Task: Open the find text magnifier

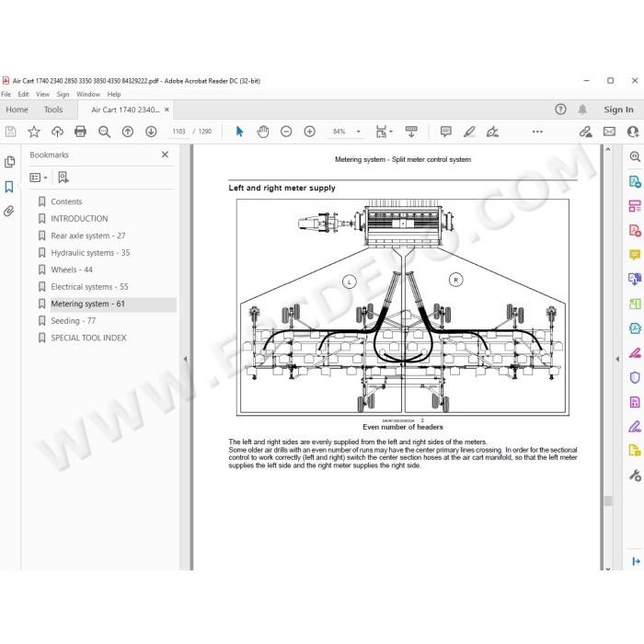Action: click(x=104, y=132)
